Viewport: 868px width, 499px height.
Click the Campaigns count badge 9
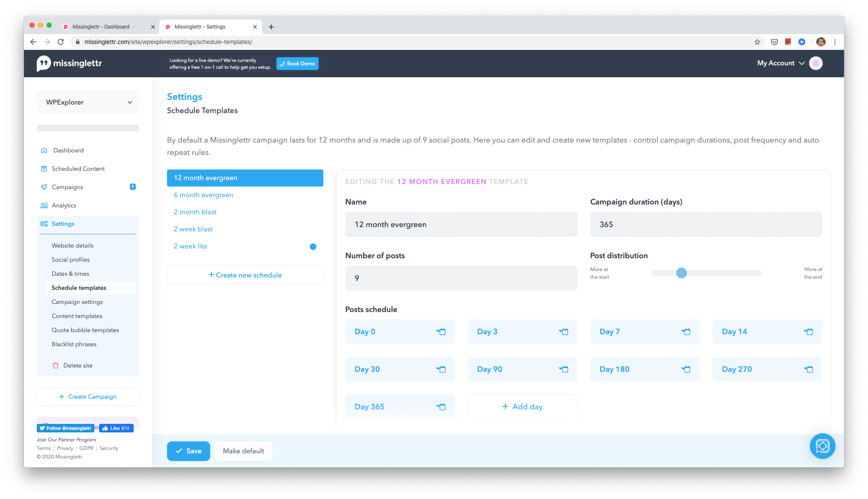coord(133,187)
